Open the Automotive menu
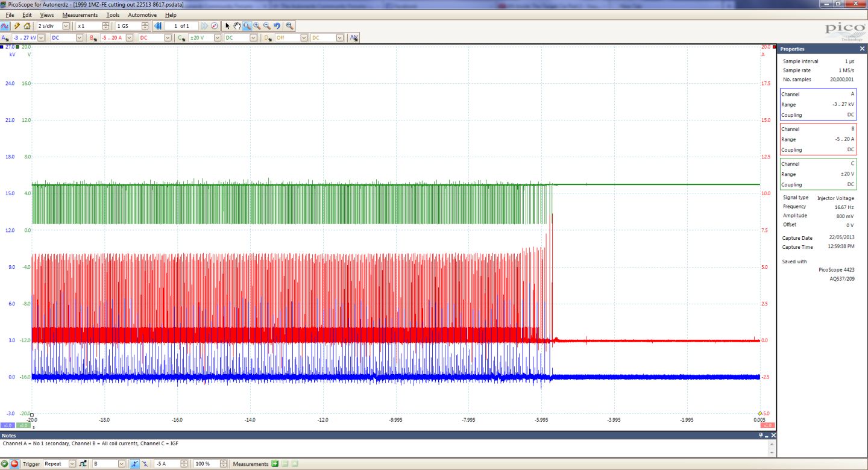Viewport: 868px width, 470px height. pos(142,15)
